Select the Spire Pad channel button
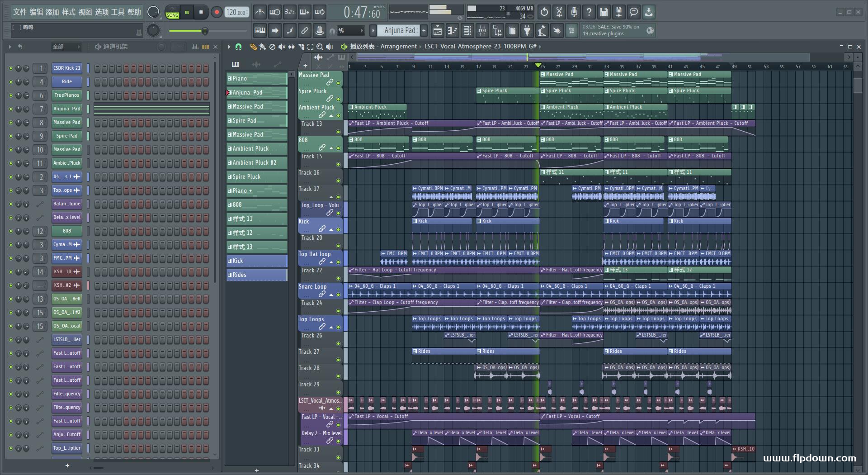 click(x=67, y=136)
